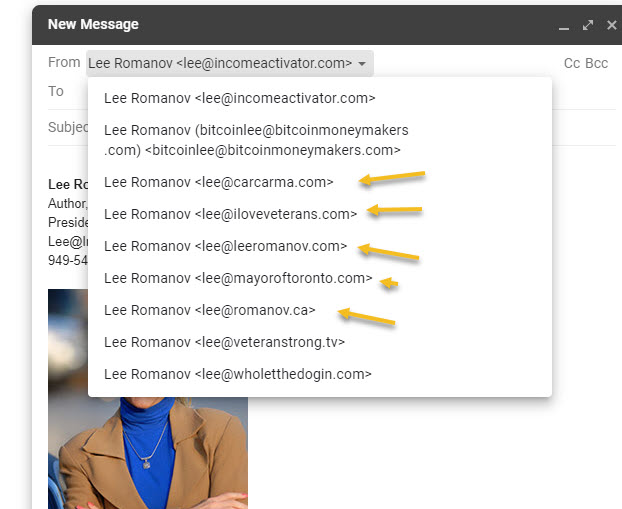Image resolution: width=622 pixels, height=509 pixels.
Task: Select lee@carcarma.com from the list
Action: point(319,182)
